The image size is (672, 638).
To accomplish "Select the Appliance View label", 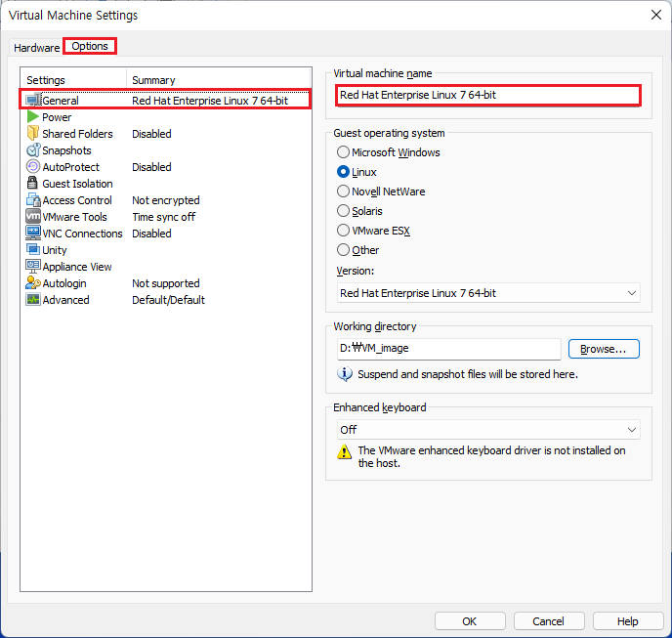I will click(77, 267).
